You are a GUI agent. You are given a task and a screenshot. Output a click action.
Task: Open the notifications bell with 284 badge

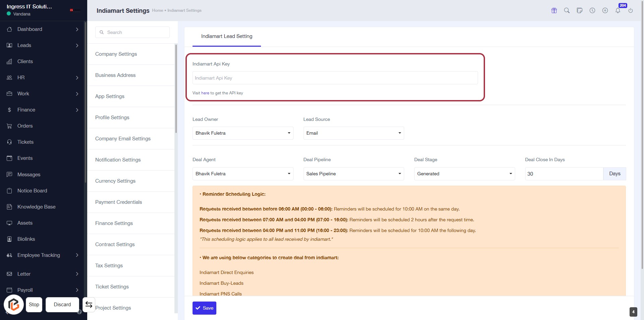tap(618, 10)
